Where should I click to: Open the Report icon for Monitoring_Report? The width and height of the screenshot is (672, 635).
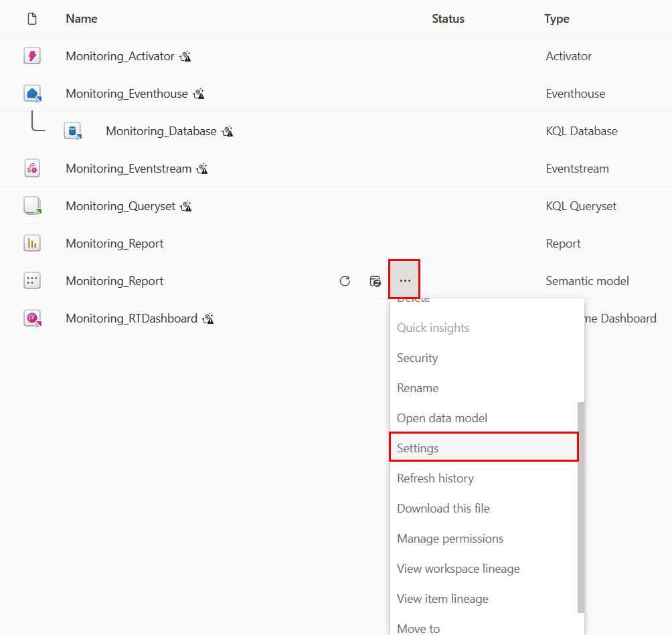31,243
